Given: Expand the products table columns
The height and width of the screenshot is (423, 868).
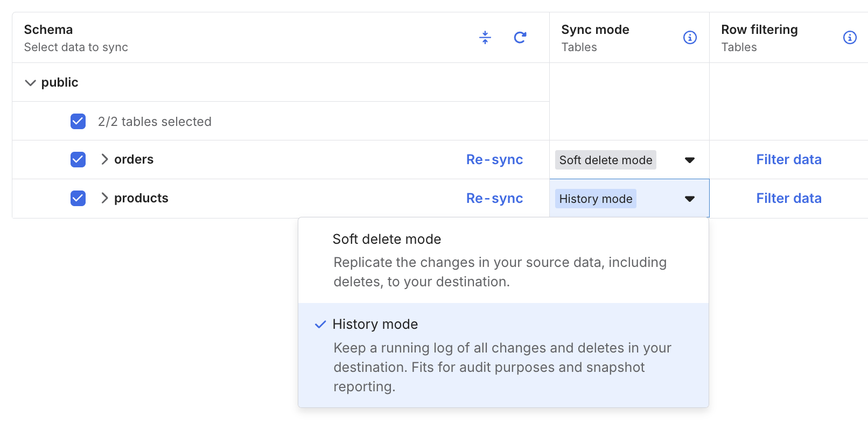Looking at the screenshot, I should coord(104,198).
